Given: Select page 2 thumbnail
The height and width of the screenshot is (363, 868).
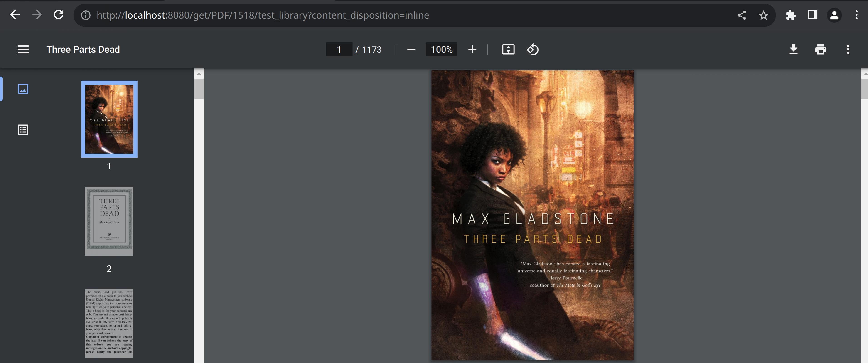Looking at the screenshot, I should [109, 221].
